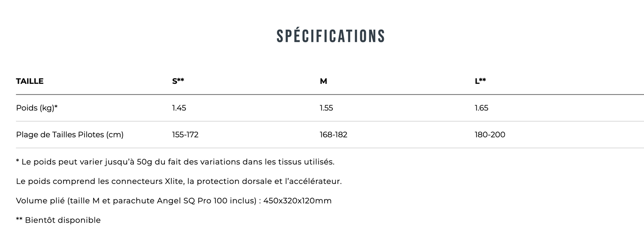This screenshot has width=644, height=242.
Task: Select the L** size column header
Action: [480, 81]
